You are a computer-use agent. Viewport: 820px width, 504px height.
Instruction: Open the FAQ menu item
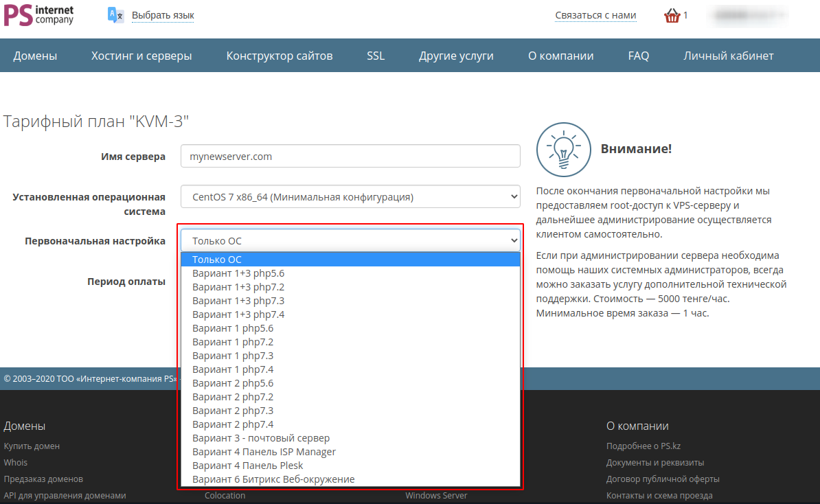639,56
